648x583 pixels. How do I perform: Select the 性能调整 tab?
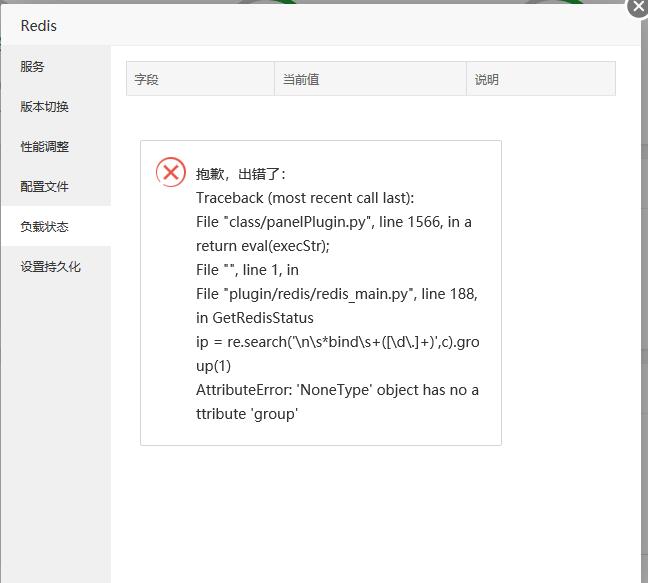pyautogui.click(x=56, y=146)
